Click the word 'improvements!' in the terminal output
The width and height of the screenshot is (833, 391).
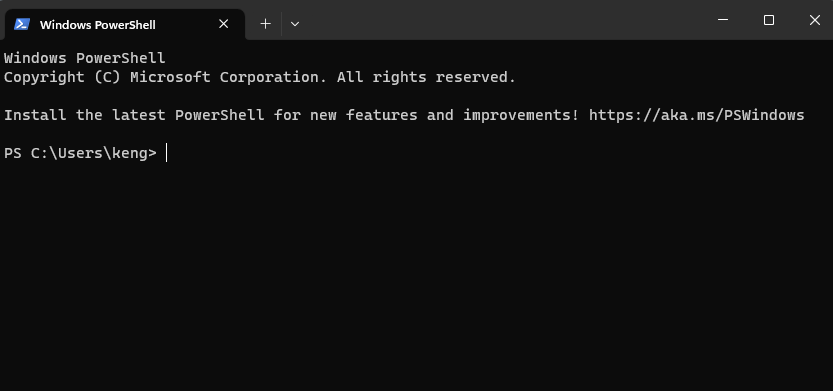pyautogui.click(x=521, y=115)
